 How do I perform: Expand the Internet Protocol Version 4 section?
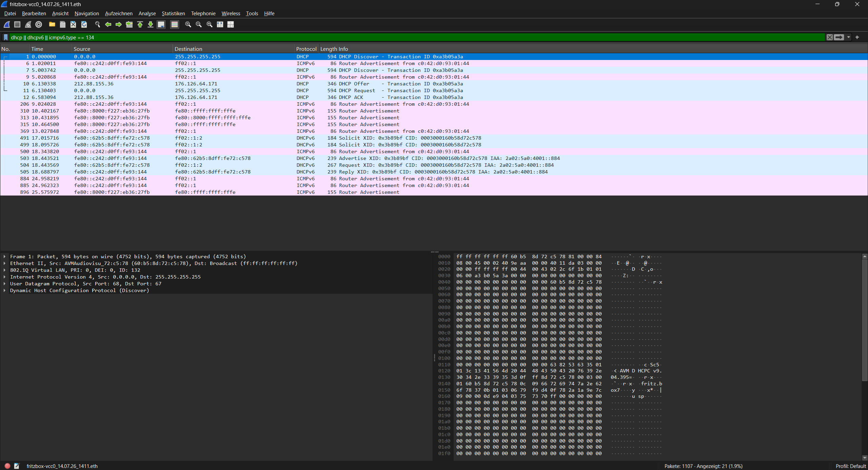pos(4,277)
